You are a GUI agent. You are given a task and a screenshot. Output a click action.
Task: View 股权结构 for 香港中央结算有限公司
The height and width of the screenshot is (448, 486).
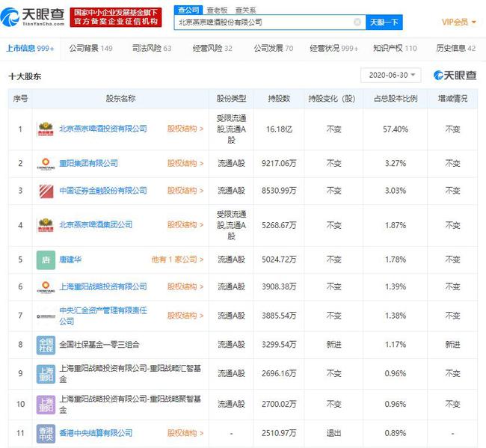(185, 432)
